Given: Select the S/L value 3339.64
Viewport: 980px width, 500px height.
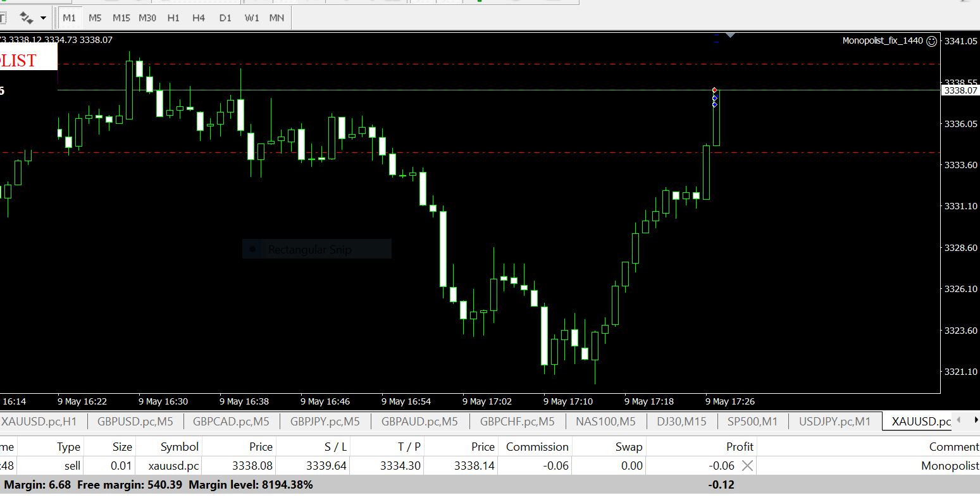Looking at the screenshot, I should 326,466.
